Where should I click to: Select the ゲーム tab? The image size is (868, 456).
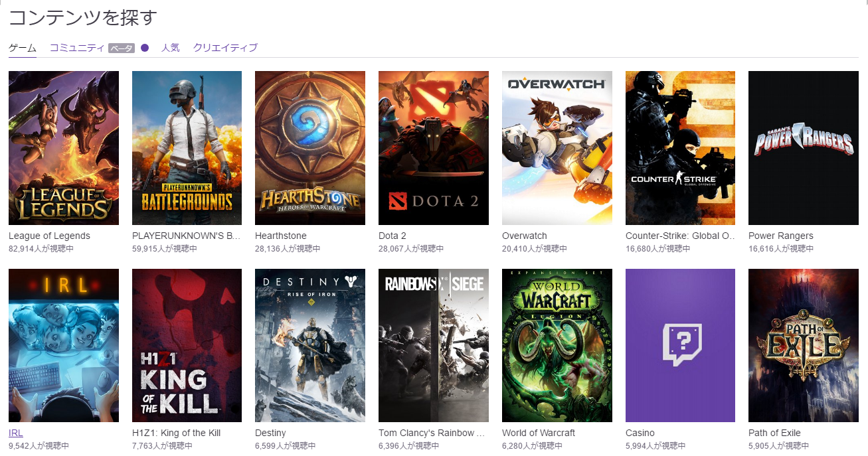pos(23,48)
